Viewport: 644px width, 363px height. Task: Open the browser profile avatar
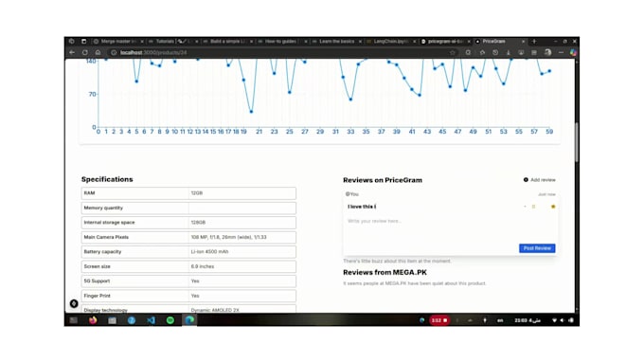click(547, 53)
